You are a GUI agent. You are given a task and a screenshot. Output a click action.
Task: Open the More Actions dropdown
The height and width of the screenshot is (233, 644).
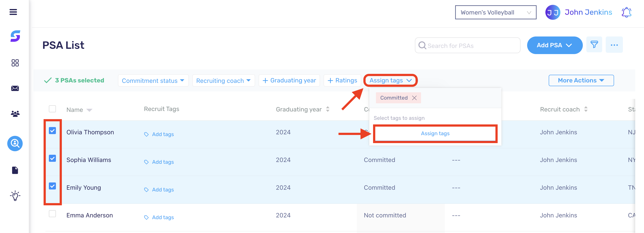point(581,80)
